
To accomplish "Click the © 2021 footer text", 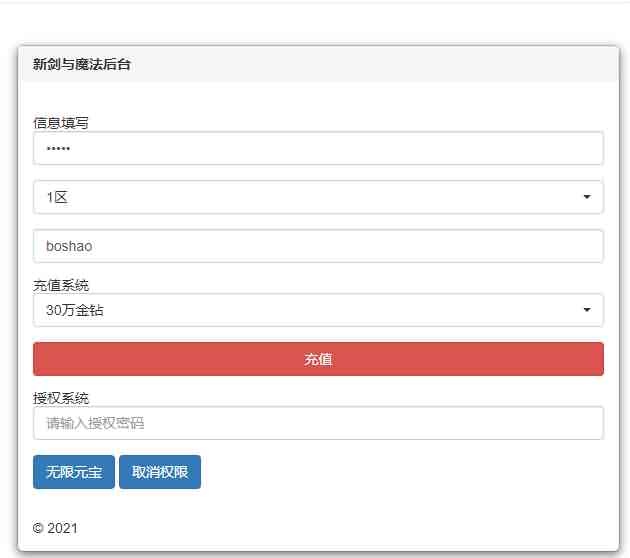I will pyautogui.click(x=55, y=528).
